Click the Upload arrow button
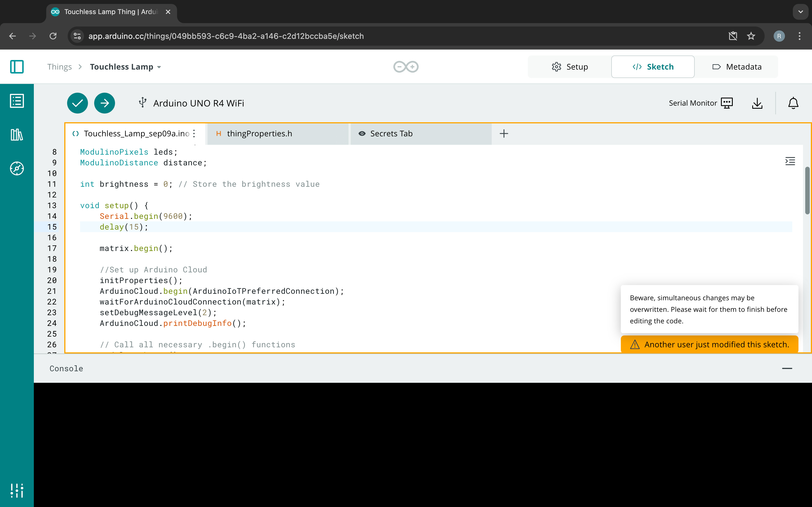This screenshot has height=507, width=812. coord(104,103)
